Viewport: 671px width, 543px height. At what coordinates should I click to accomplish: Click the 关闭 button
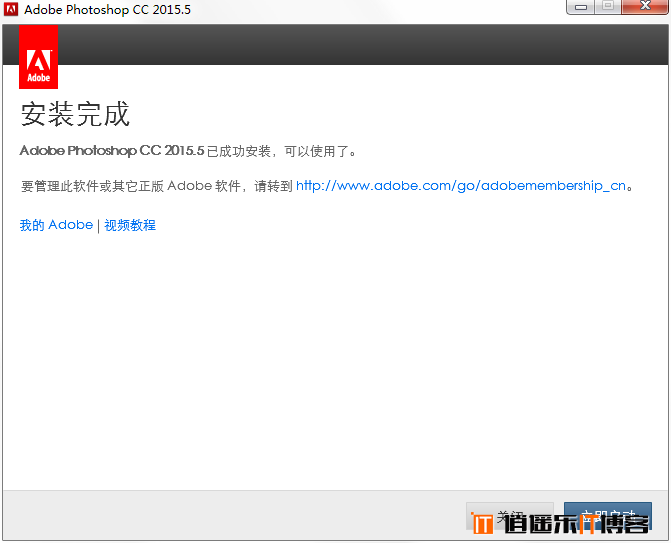(510, 516)
